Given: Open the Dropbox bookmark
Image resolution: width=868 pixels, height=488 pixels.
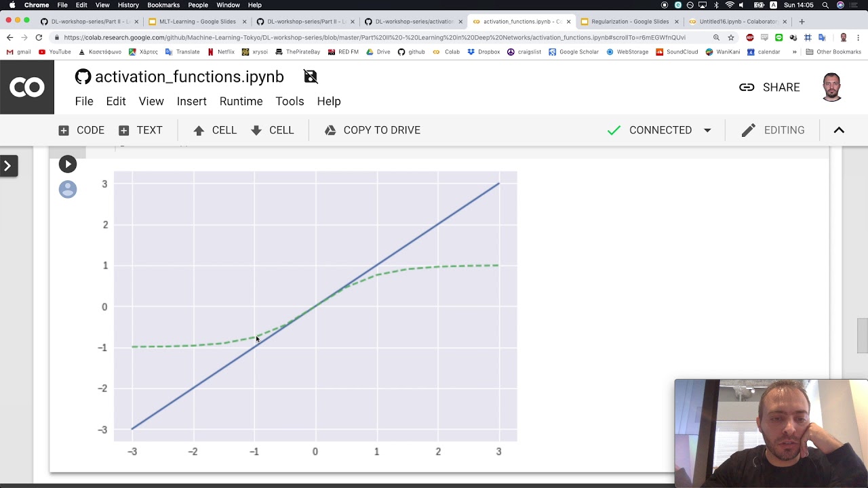Looking at the screenshot, I should [x=484, y=52].
